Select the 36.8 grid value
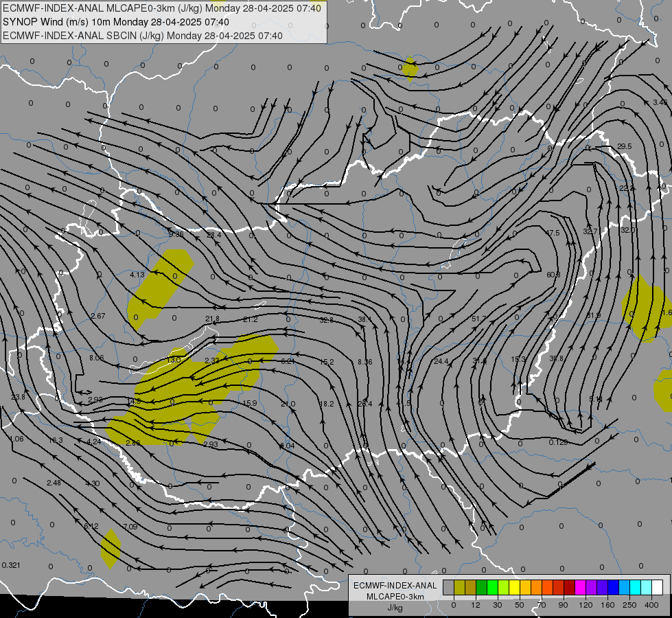Screen dimensions: 672x618 coord(556,358)
